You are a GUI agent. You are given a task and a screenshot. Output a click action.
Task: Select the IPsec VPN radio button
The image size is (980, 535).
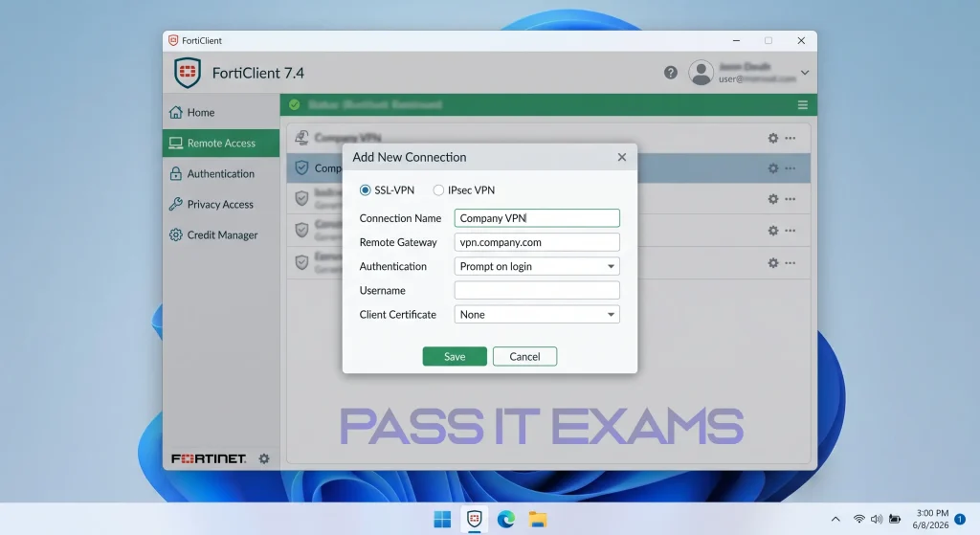(438, 190)
